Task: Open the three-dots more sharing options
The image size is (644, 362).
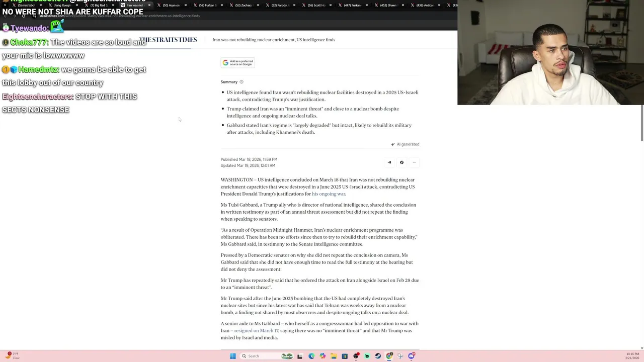Action: tap(414, 162)
